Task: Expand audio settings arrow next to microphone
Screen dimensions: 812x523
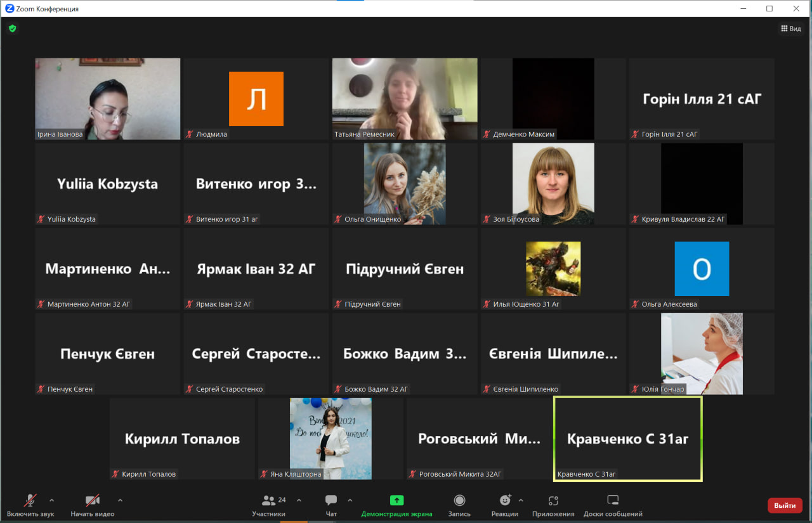Action: pyautogui.click(x=52, y=500)
